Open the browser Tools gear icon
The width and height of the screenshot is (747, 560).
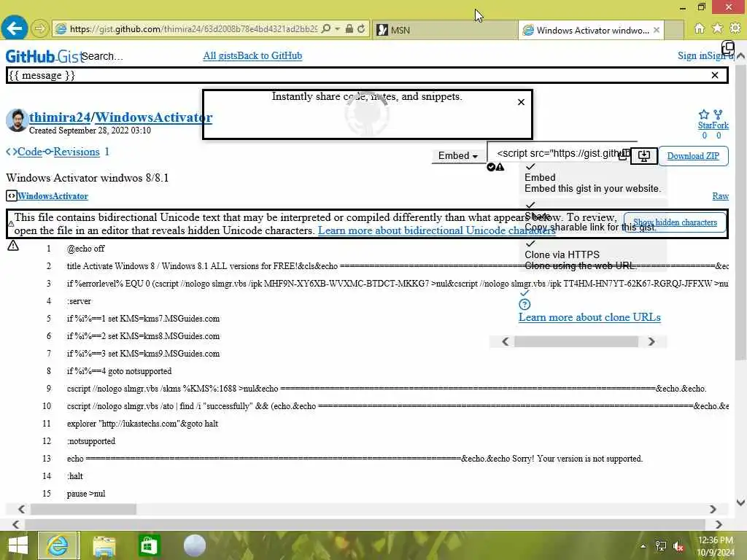point(735,29)
